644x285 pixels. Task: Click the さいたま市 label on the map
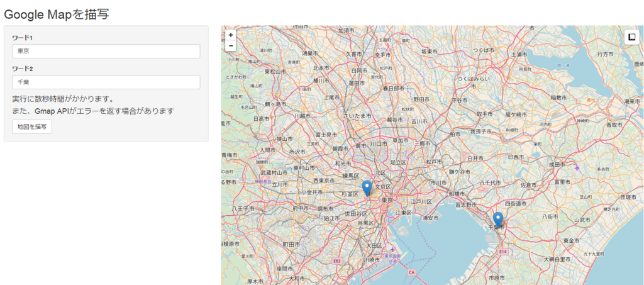point(357,116)
